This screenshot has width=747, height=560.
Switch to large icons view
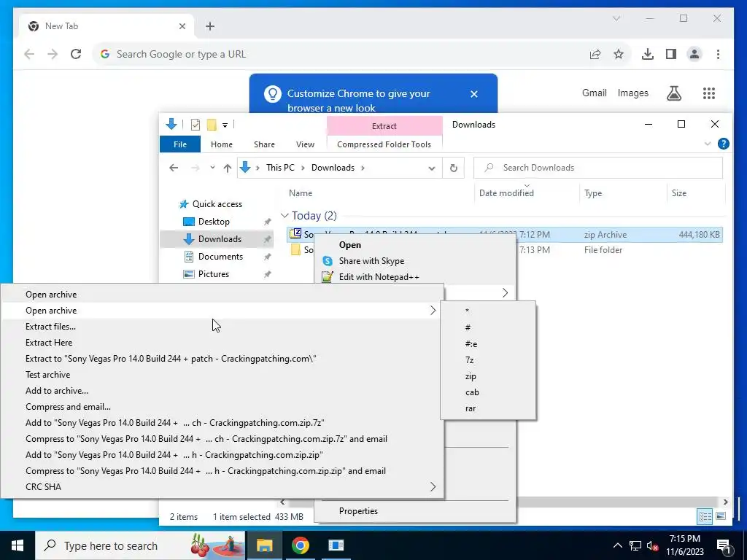point(721,517)
